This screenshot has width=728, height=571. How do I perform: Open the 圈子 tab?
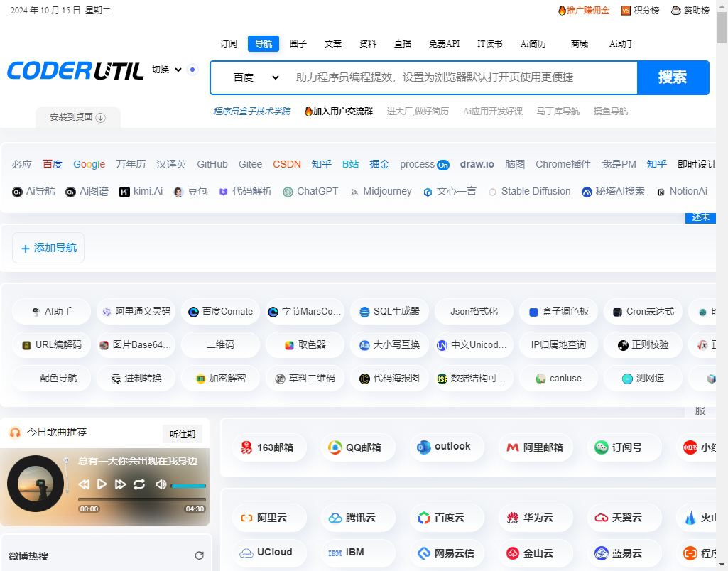(298, 43)
